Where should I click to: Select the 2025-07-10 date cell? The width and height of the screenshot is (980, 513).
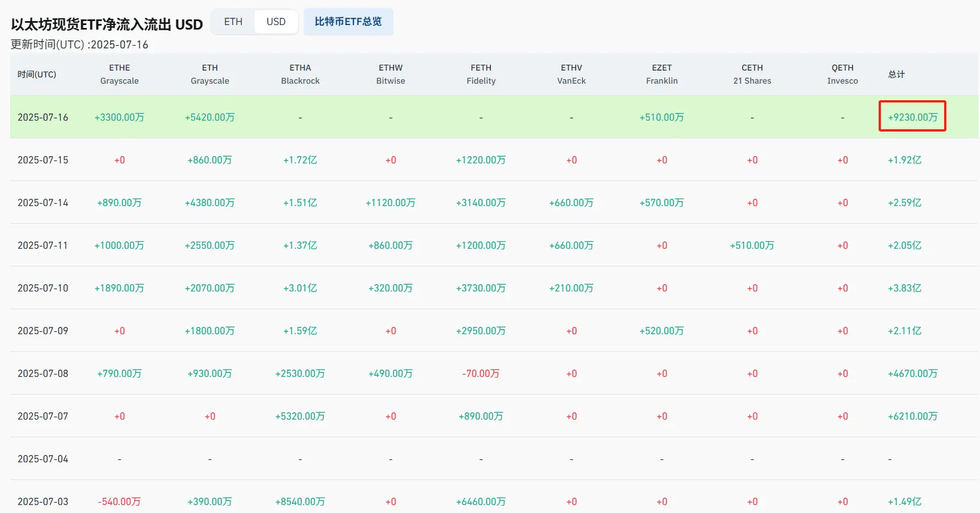[43, 288]
